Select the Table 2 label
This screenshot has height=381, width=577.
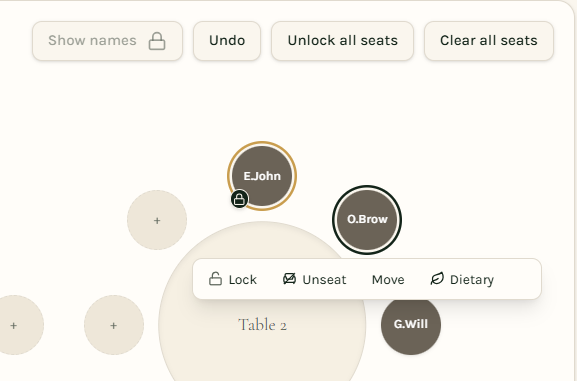click(262, 325)
